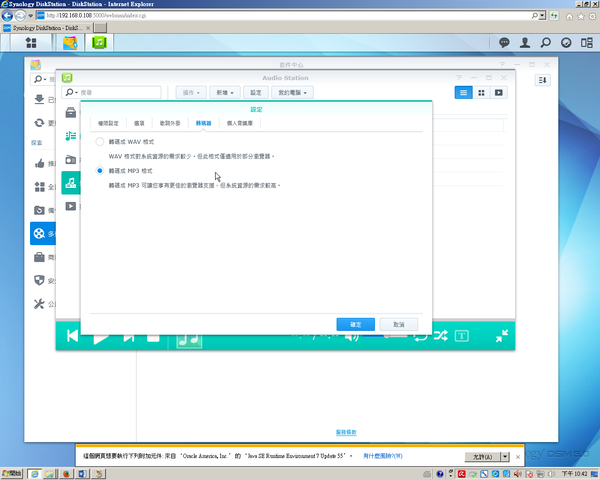Expand the 我的電腦 dropdown
600x480 pixels.
click(x=294, y=92)
